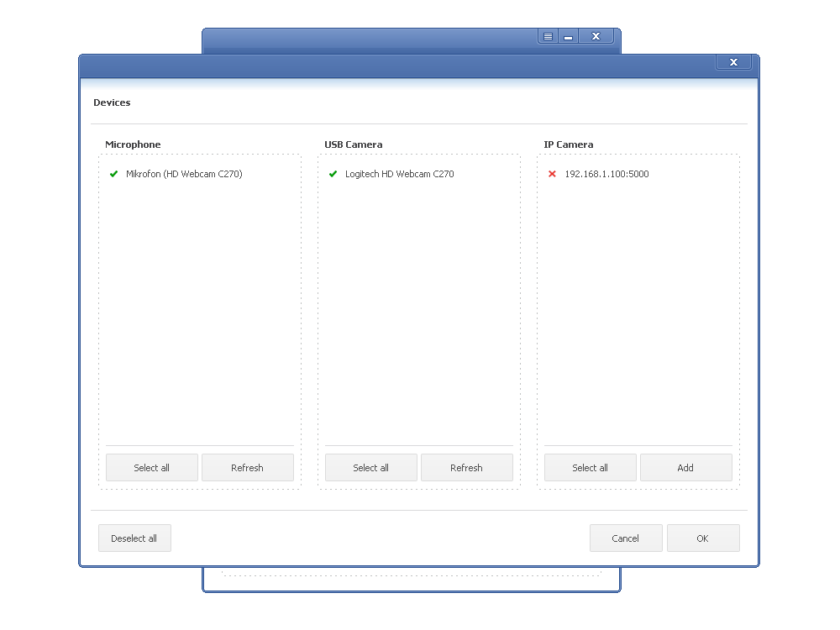The height and width of the screenshot is (630, 840).
Task: Toggle red X mark beside 192.168.1.100:5000
Action: 552,174
